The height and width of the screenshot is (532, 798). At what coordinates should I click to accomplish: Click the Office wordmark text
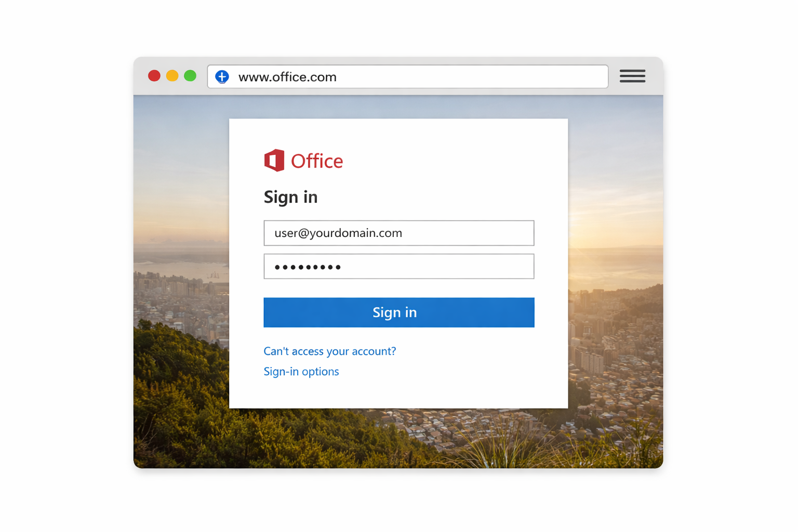[317, 161]
